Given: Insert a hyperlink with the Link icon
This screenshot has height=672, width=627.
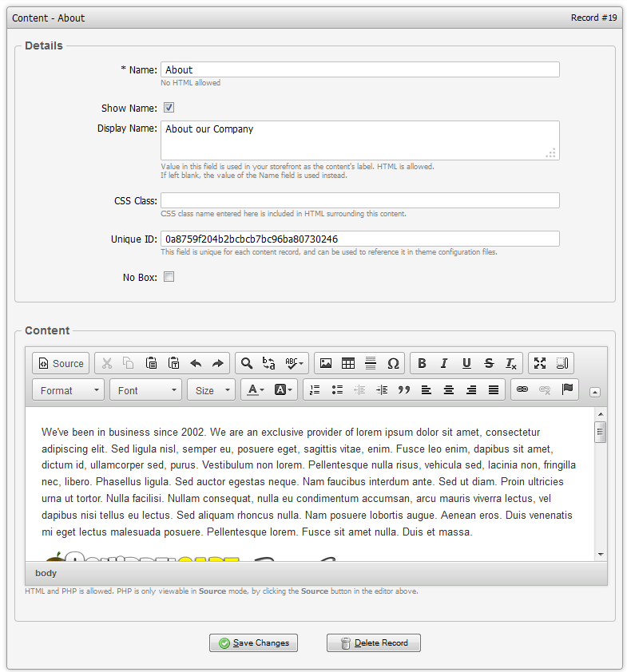Looking at the screenshot, I should tap(522, 389).
